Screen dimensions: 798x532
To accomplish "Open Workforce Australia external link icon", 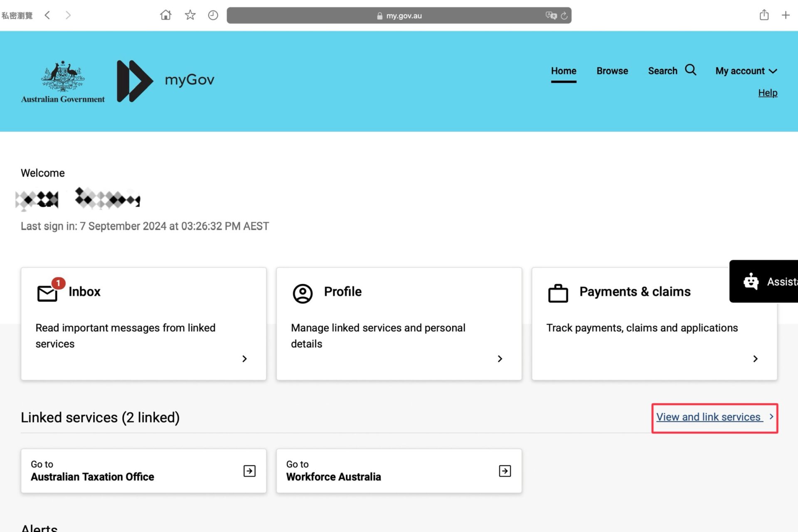I will coord(505,471).
